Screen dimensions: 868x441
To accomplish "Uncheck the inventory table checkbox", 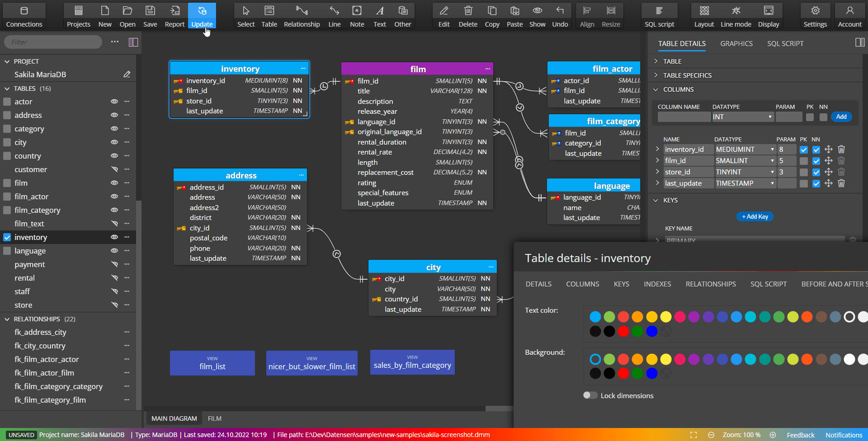I will tap(7, 237).
